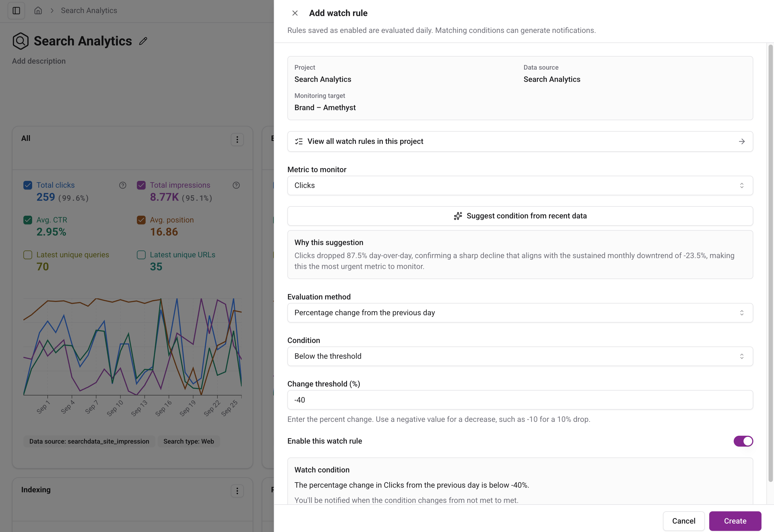
Task: Click the 8.77K impressions value
Action: pyautogui.click(x=164, y=197)
